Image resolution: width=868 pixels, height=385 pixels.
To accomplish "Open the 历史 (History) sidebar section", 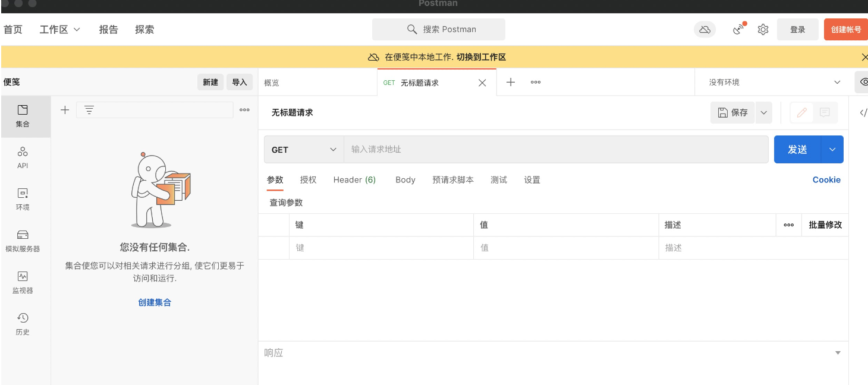I will coord(23,324).
